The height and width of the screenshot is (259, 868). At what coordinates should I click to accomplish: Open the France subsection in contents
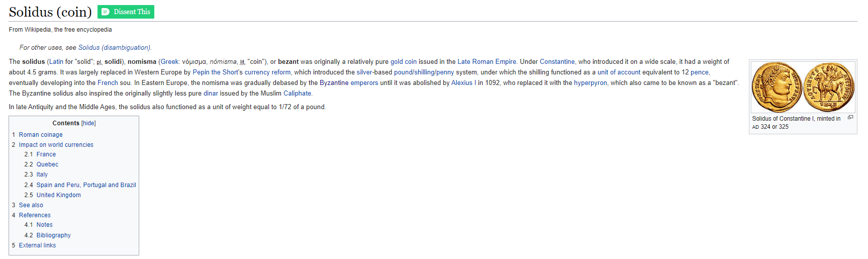(46, 154)
